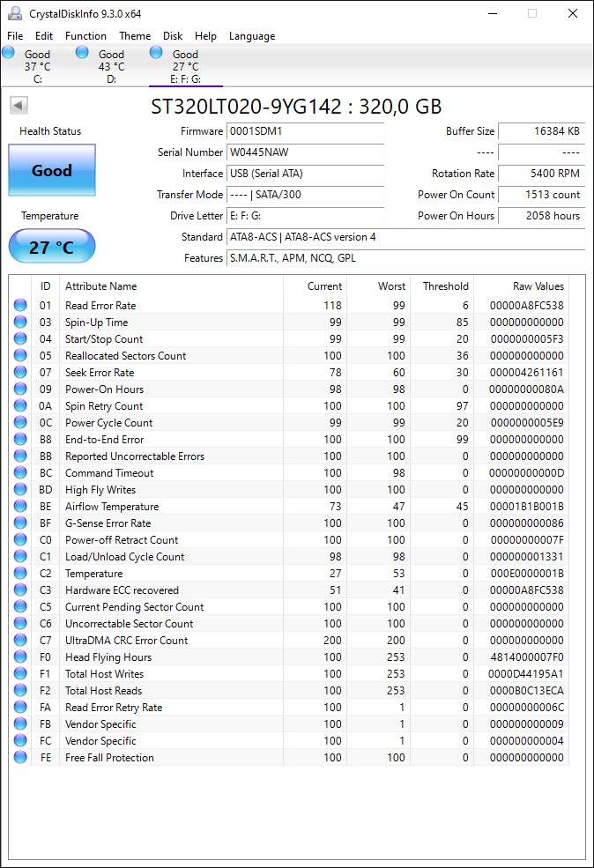Select the Current Pending Sector Count row
The width and height of the screenshot is (594, 868).
288,606
